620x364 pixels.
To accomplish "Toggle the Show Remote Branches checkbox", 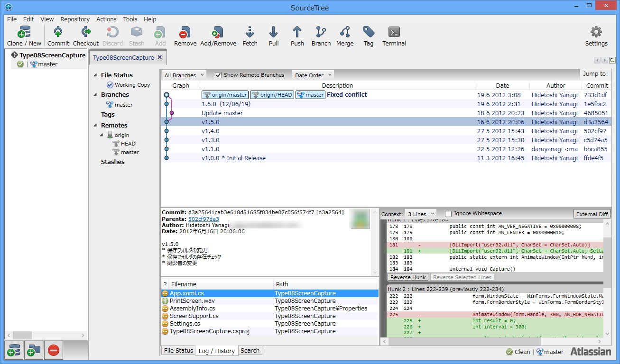I will pos(218,74).
